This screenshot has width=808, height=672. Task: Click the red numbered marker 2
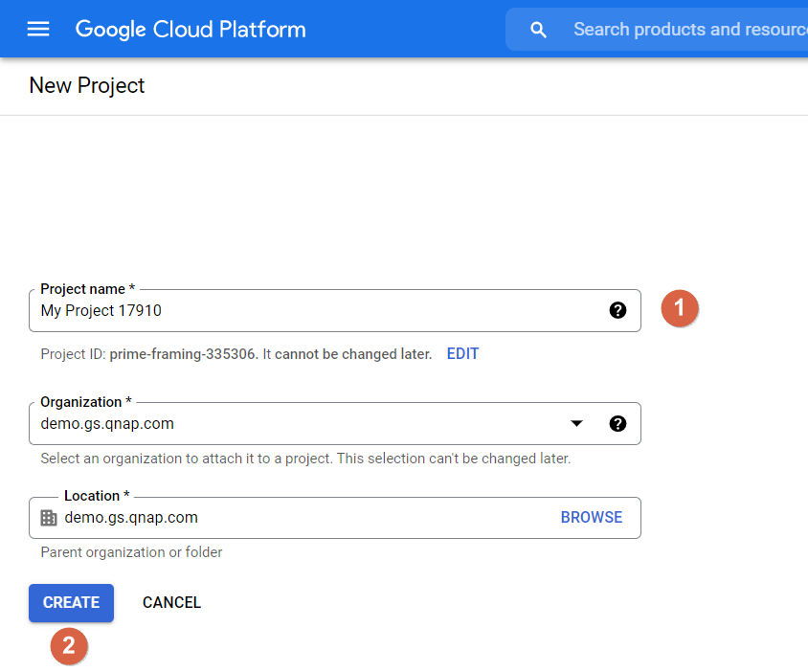tap(69, 646)
